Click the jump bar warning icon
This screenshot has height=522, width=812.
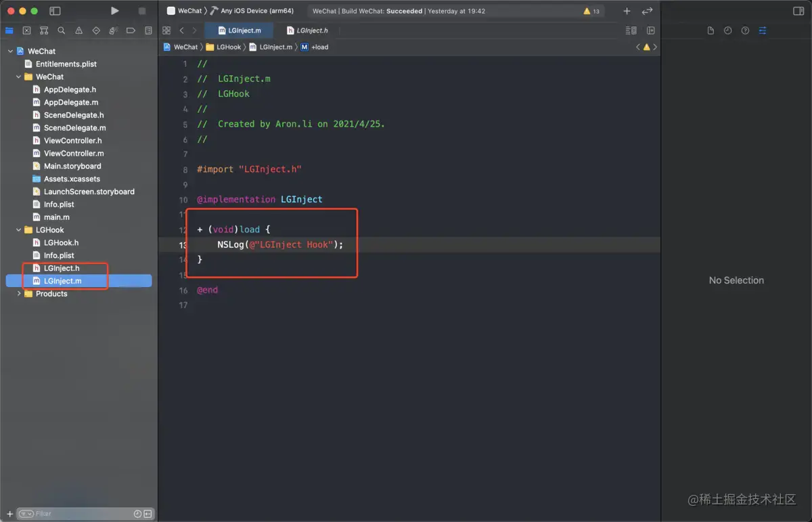click(x=646, y=47)
